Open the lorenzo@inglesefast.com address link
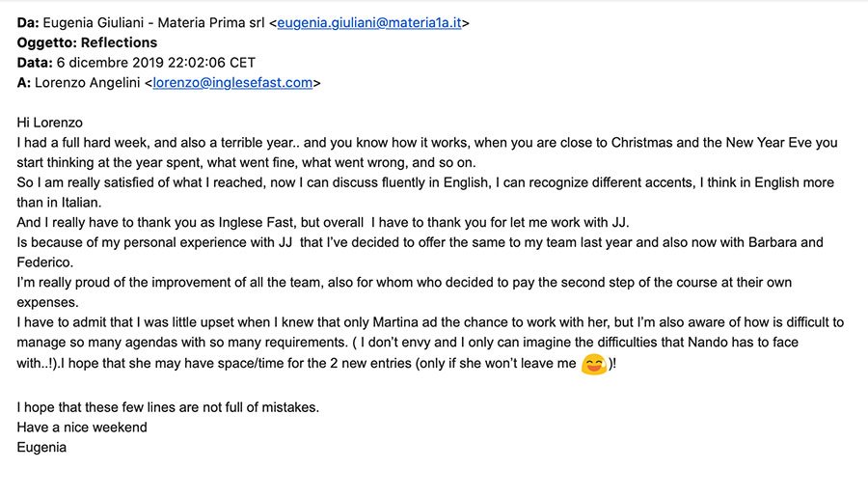The width and height of the screenshot is (868, 497). (232, 82)
